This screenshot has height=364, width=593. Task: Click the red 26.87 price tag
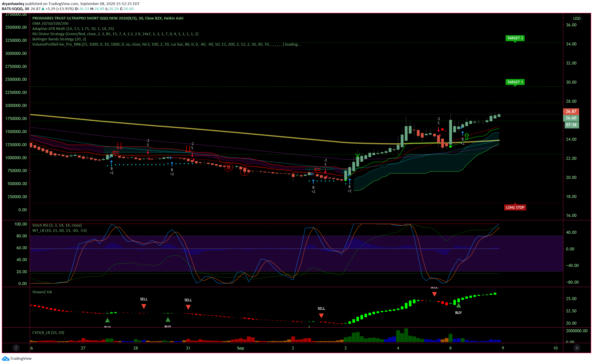(x=571, y=111)
